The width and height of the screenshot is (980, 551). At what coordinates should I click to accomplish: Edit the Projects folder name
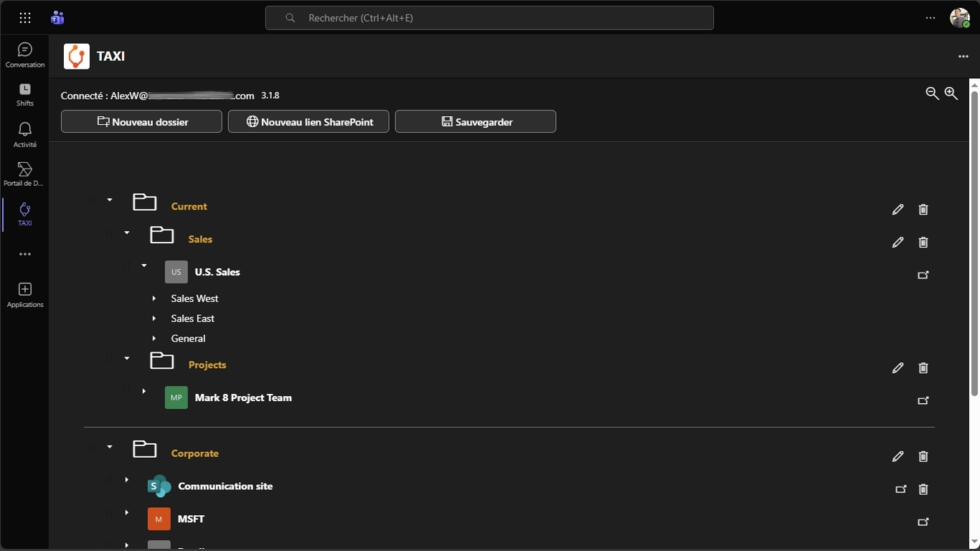(897, 368)
